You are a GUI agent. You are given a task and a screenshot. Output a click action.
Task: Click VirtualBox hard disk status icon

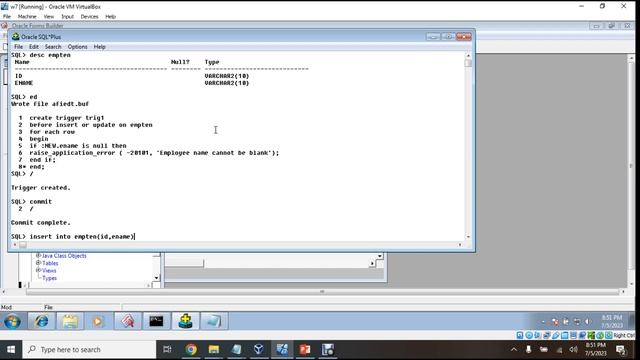[520, 336]
